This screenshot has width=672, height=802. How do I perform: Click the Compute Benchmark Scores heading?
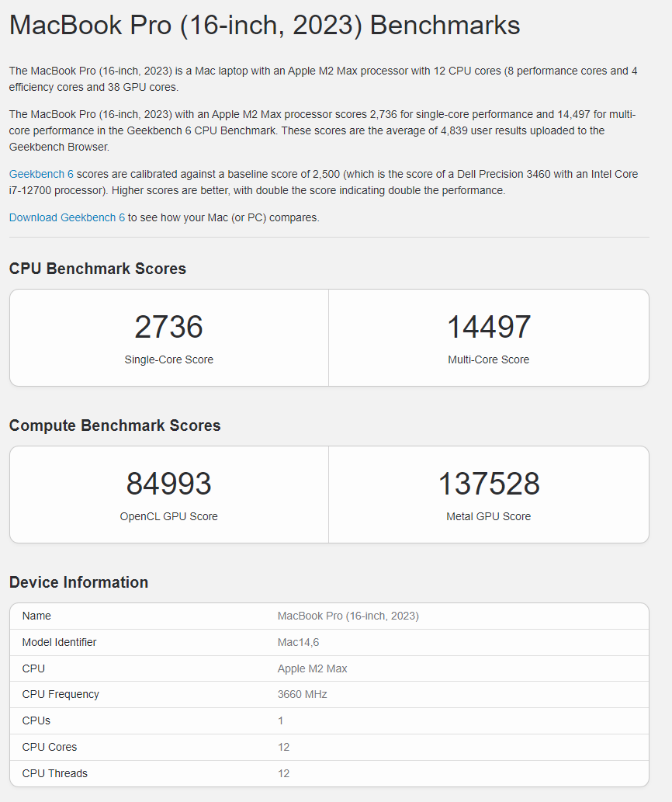pos(115,425)
